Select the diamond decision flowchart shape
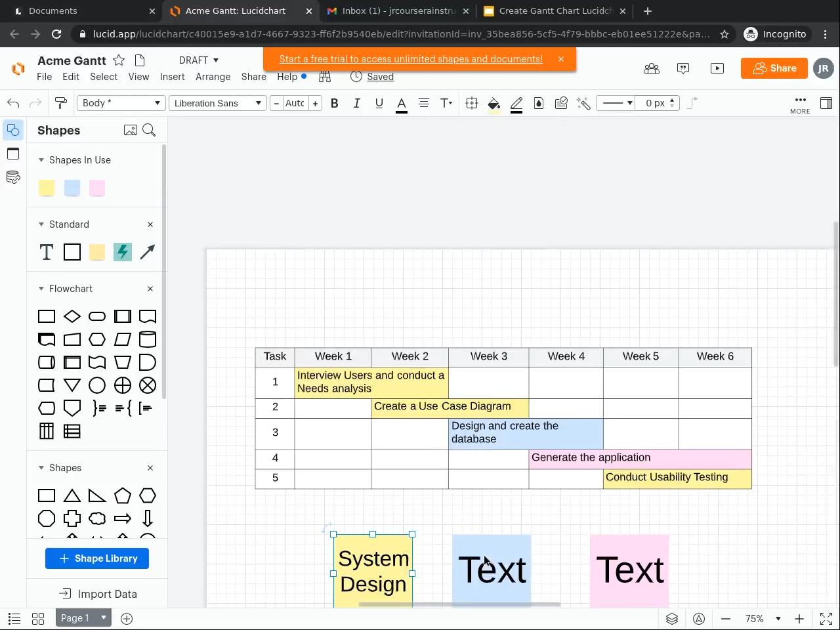The width and height of the screenshot is (840, 630). click(72, 317)
